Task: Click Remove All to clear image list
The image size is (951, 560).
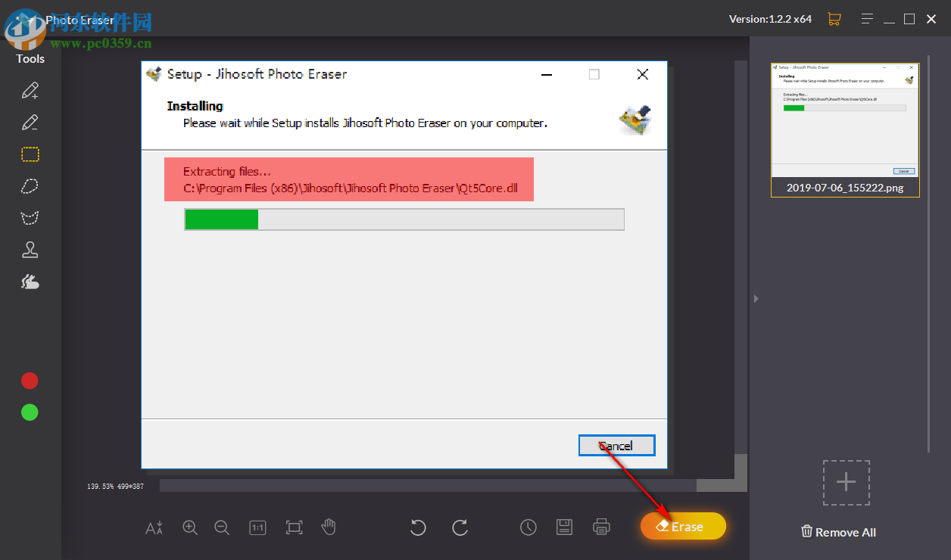Action: click(x=837, y=532)
